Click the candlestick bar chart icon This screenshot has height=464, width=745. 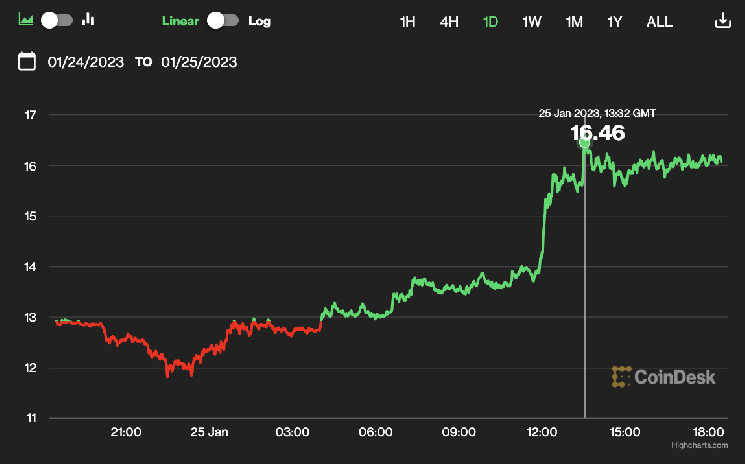pyautogui.click(x=89, y=20)
